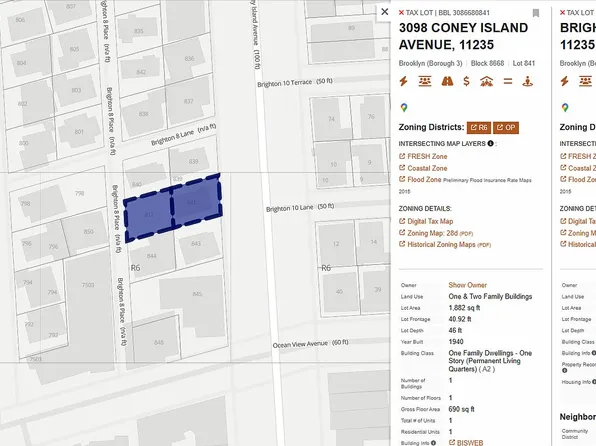Open the street view person icon in first panel
Screen dimensions: 596x446
click(x=528, y=81)
